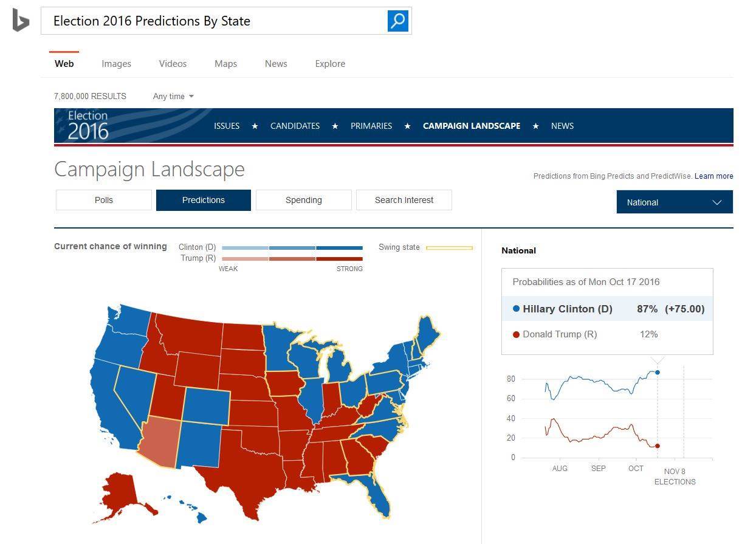
Task: Click in the search query box
Action: click(x=213, y=21)
